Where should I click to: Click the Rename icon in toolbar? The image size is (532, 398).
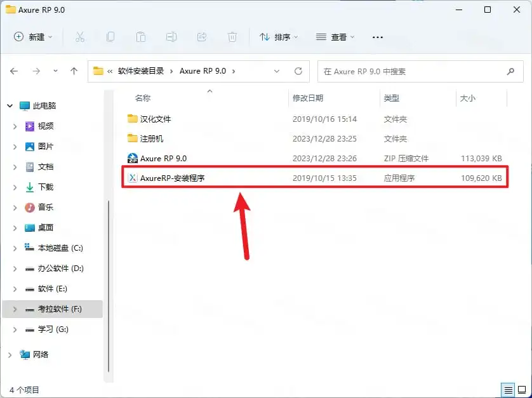pos(171,37)
